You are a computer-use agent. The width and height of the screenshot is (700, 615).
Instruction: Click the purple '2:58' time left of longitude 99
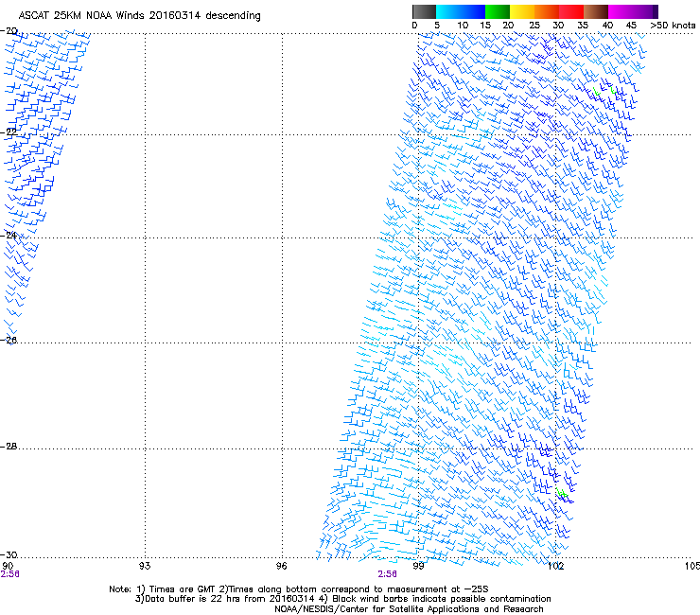coord(387,574)
